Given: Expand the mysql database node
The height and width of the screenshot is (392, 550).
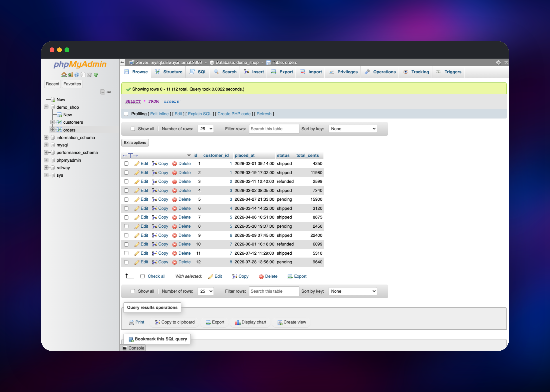Looking at the screenshot, I should 46,145.
